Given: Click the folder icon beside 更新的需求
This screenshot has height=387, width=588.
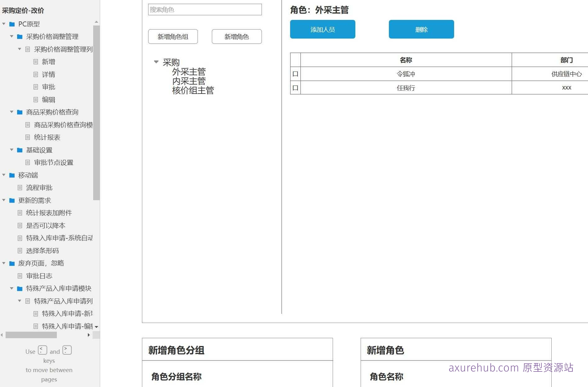Looking at the screenshot, I should click(x=11, y=200).
